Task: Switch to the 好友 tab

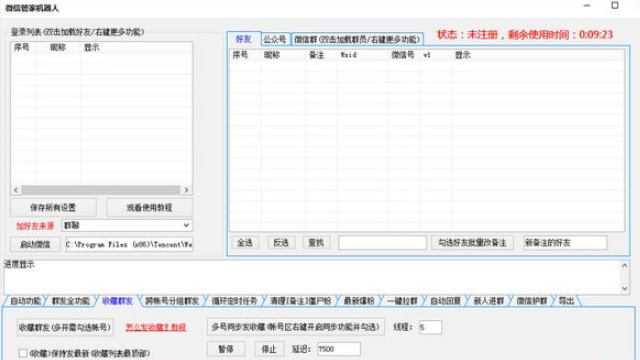Action: pyautogui.click(x=243, y=39)
